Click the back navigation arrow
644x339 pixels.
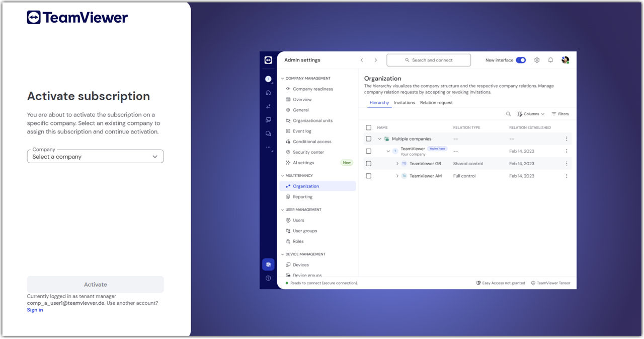(362, 60)
